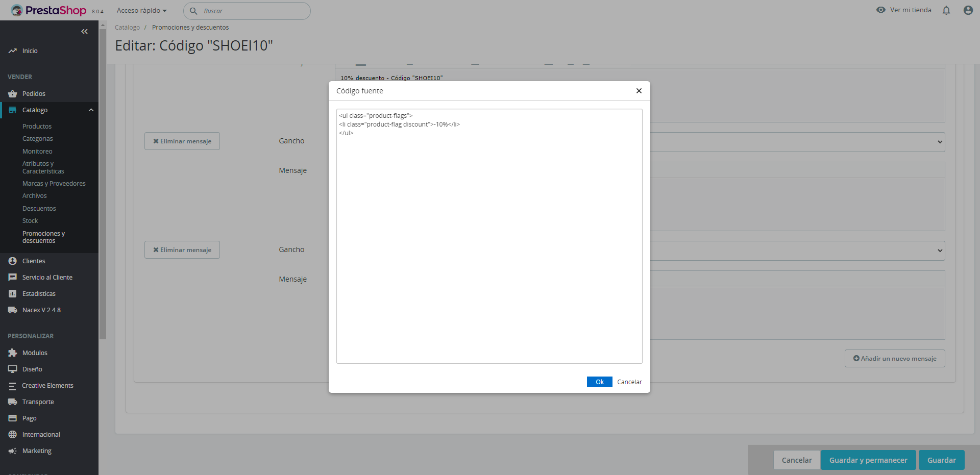Close the Código fuente dialog

point(639,91)
